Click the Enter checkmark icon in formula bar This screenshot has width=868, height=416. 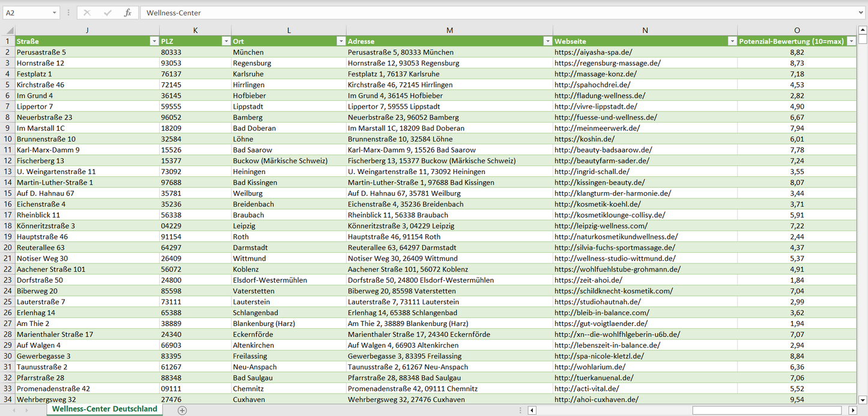click(108, 13)
